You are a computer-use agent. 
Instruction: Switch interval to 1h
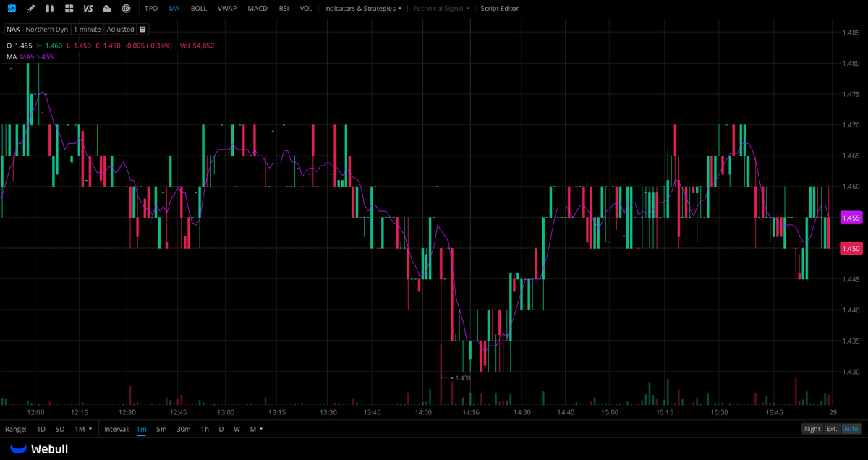(205, 429)
